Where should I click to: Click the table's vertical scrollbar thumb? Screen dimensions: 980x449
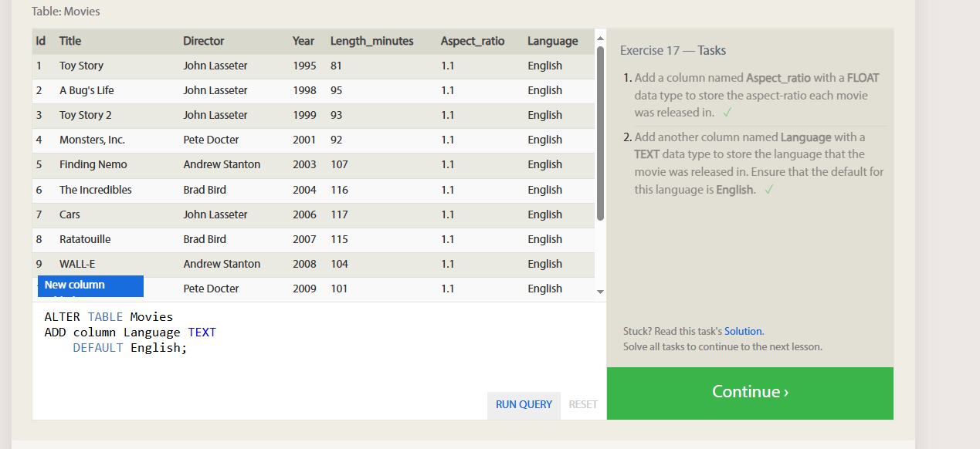pyautogui.click(x=600, y=133)
